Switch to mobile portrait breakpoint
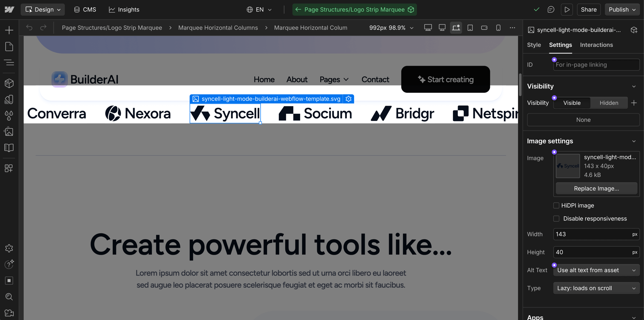 (498, 28)
